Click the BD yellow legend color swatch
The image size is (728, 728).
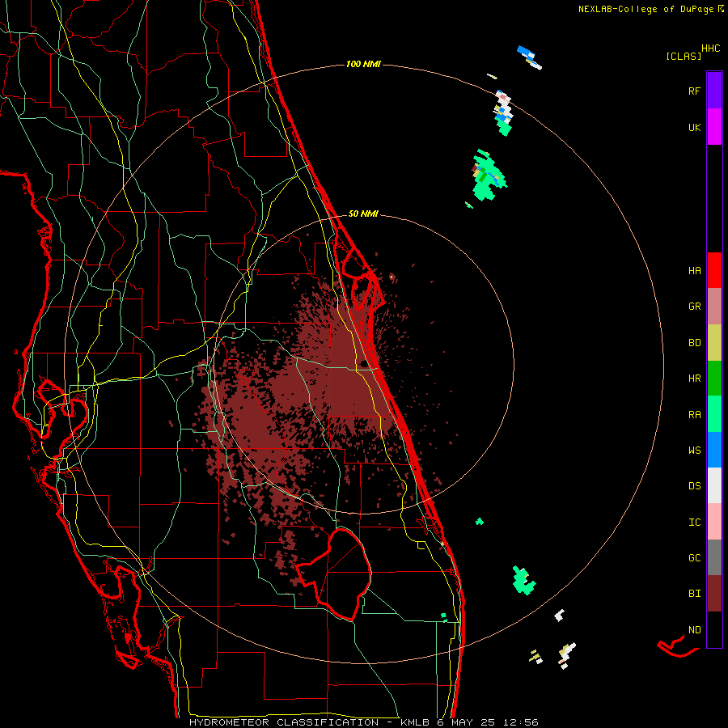[714, 343]
